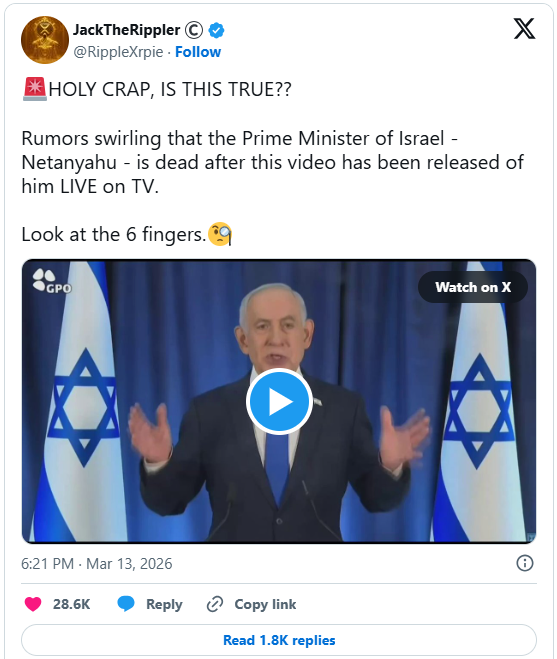Open JackTheRippler profile avatar

click(45, 40)
